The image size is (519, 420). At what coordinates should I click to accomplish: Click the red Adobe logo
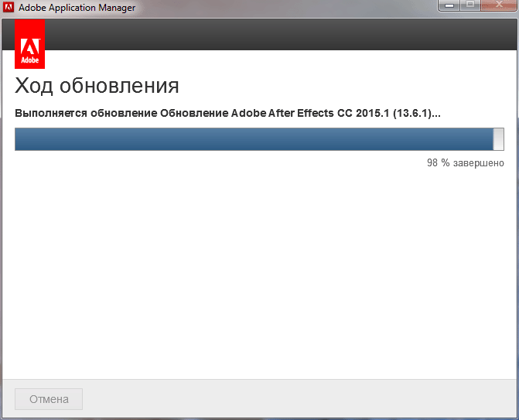click(x=30, y=44)
